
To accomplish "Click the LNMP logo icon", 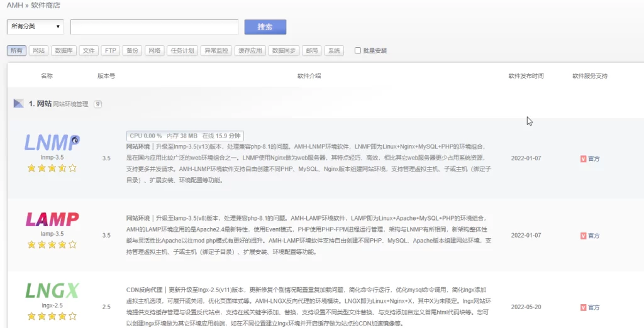I will pyautogui.click(x=52, y=143).
